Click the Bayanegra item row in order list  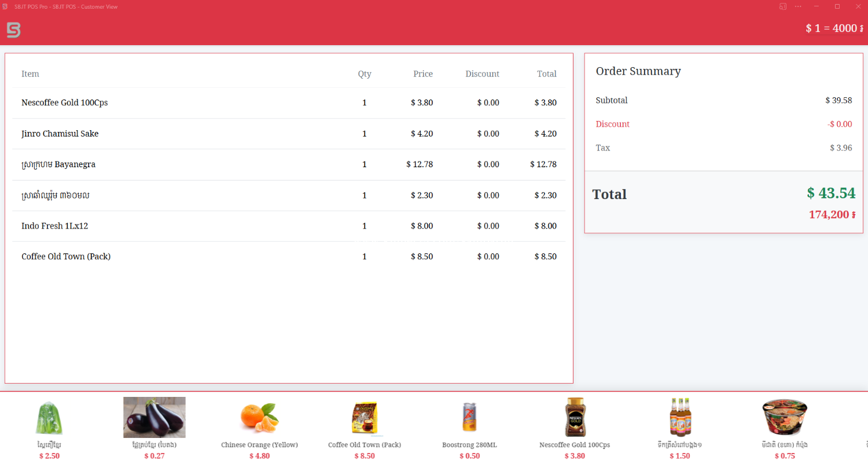(289, 164)
